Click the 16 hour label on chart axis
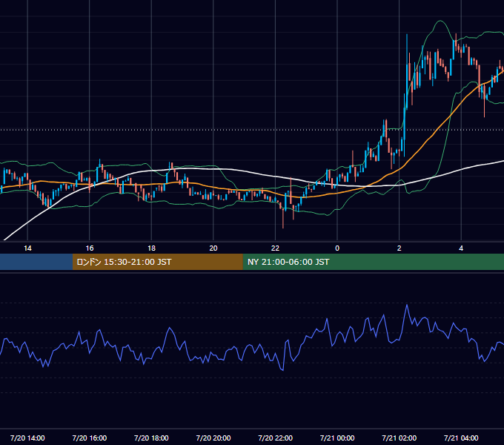 [x=90, y=248]
